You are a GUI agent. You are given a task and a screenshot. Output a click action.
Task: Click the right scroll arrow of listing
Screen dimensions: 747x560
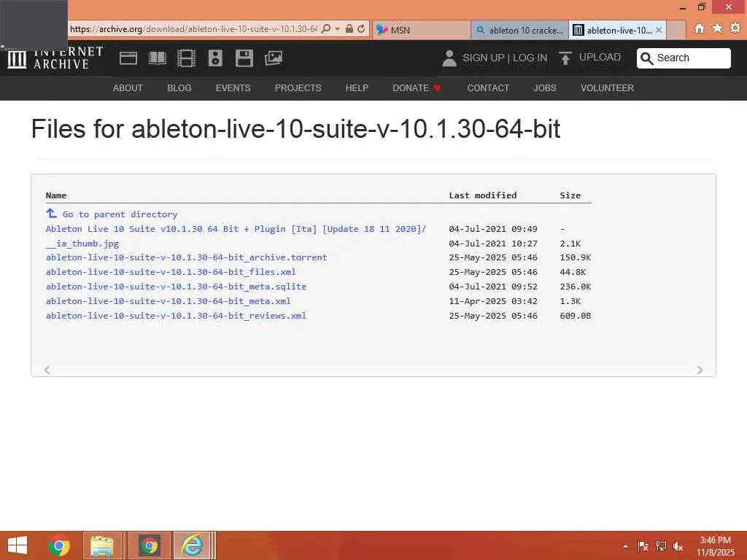[x=700, y=370]
